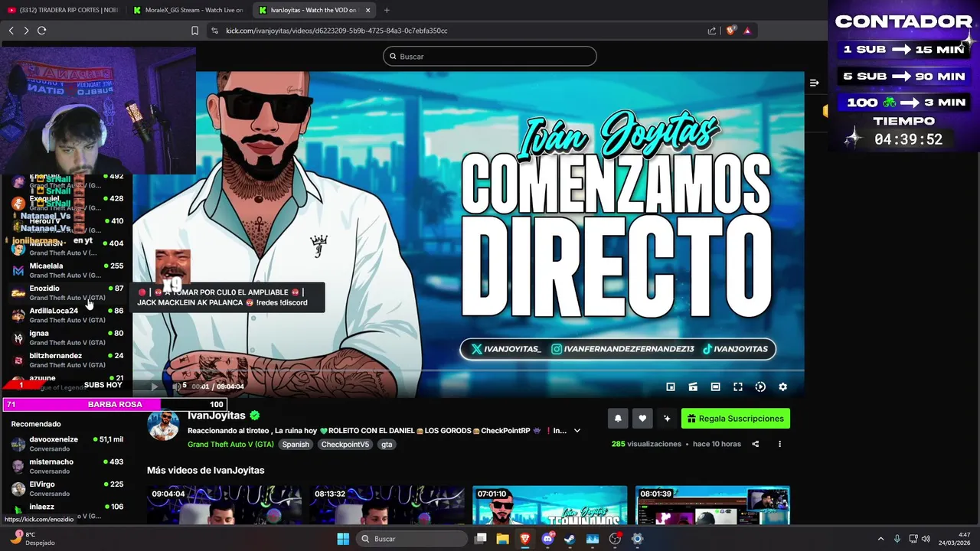The height and width of the screenshot is (551, 980).
Task: Click the taskbar microphone tray icon
Action: click(897, 539)
